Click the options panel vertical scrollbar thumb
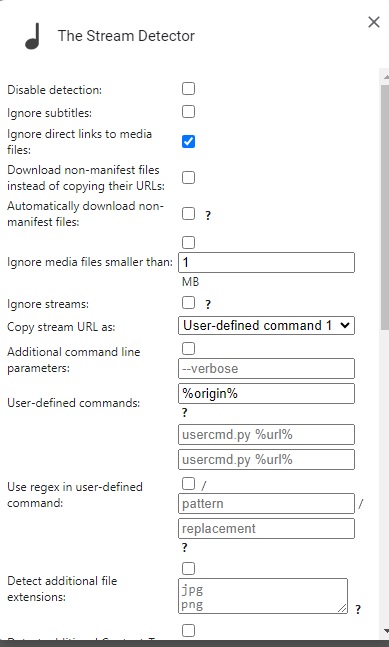 click(x=385, y=206)
